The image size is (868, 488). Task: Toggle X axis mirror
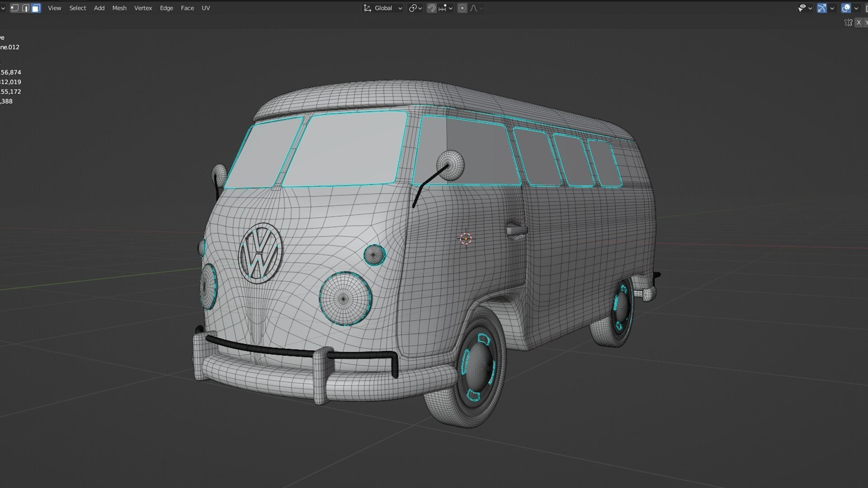click(x=859, y=23)
